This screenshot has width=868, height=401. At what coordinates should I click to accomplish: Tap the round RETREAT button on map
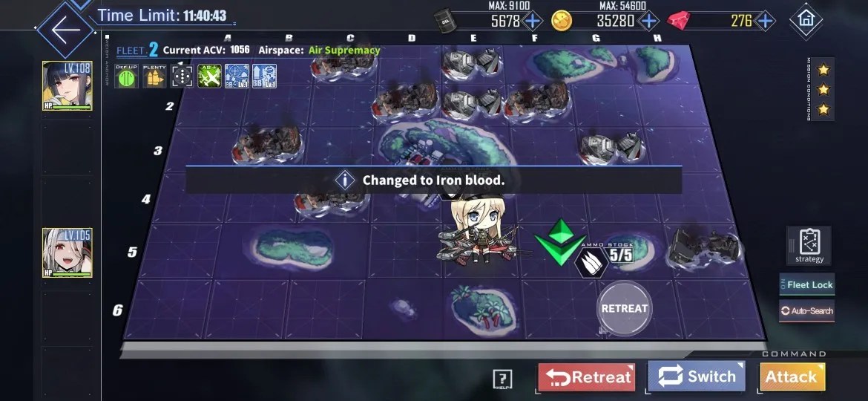(x=625, y=308)
